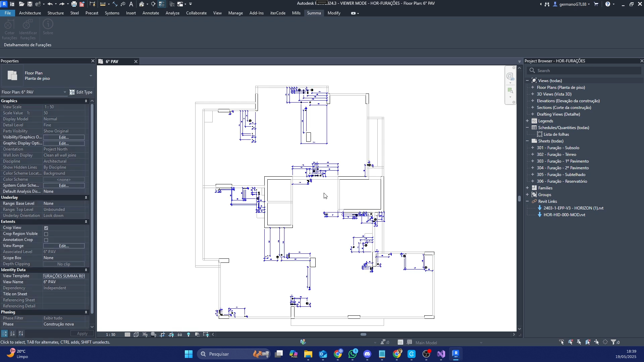Enable the Crop Region Visible checkbox
The height and width of the screenshot is (362, 644).
[x=46, y=234]
